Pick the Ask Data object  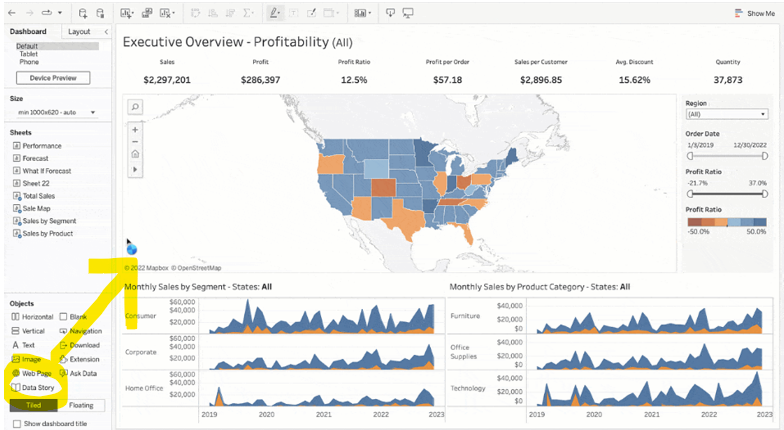pos(78,373)
